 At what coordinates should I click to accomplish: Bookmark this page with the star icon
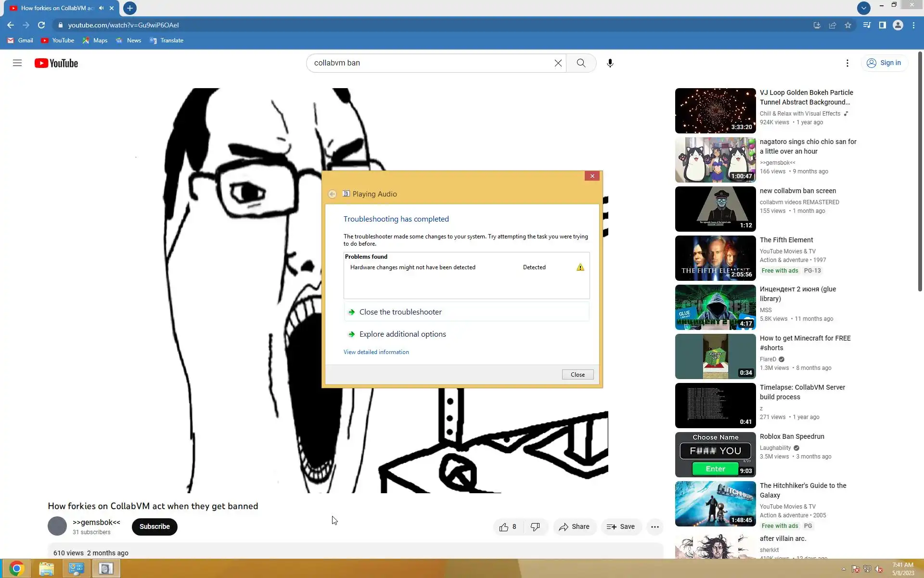coord(848,25)
